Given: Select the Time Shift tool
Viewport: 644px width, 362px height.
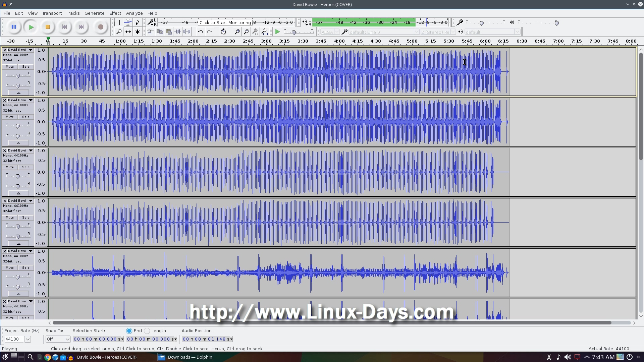Looking at the screenshot, I should (x=128, y=32).
